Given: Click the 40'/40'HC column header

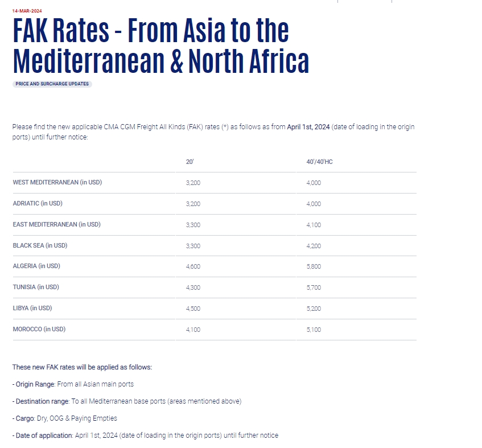Looking at the screenshot, I should point(319,162).
